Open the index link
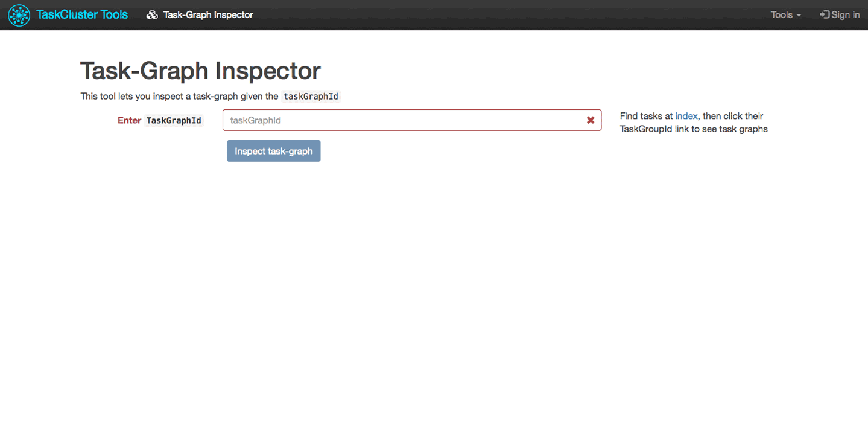868x439 pixels. tap(686, 116)
